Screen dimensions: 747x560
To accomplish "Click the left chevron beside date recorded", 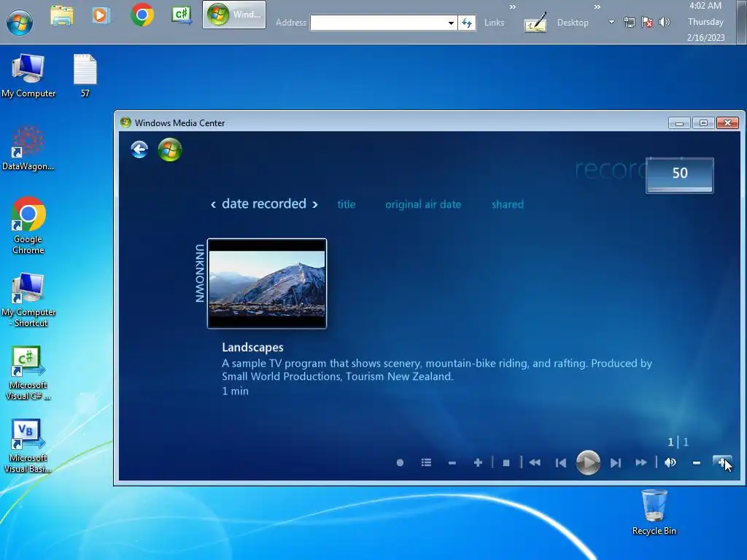I will 214,204.
